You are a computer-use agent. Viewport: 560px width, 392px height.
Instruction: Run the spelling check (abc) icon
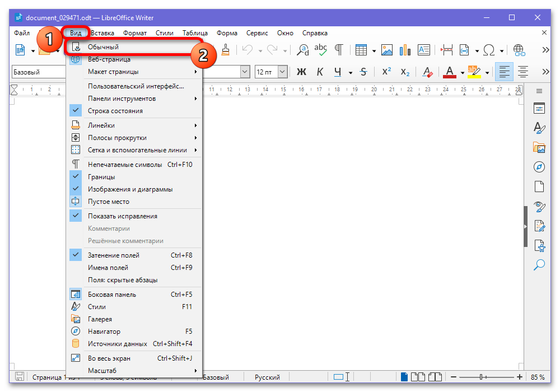coord(321,50)
